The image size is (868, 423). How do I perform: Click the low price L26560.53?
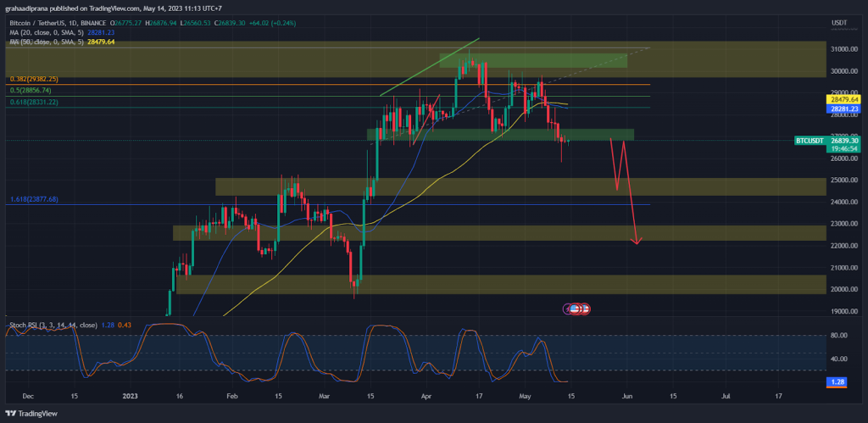click(195, 23)
